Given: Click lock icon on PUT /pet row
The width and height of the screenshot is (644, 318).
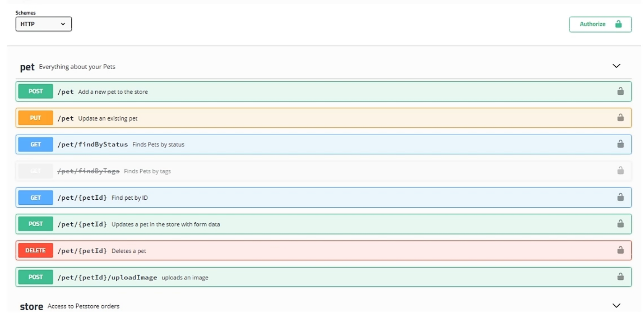Looking at the screenshot, I should pyautogui.click(x=620, y=118).
